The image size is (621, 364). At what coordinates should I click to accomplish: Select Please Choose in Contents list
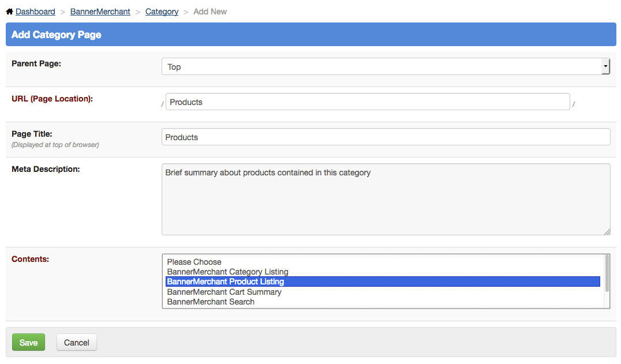point(383,261)
